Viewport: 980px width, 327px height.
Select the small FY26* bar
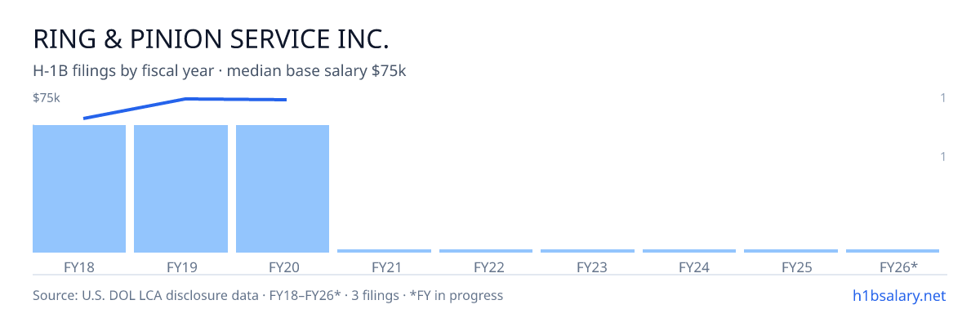[893, 251]
